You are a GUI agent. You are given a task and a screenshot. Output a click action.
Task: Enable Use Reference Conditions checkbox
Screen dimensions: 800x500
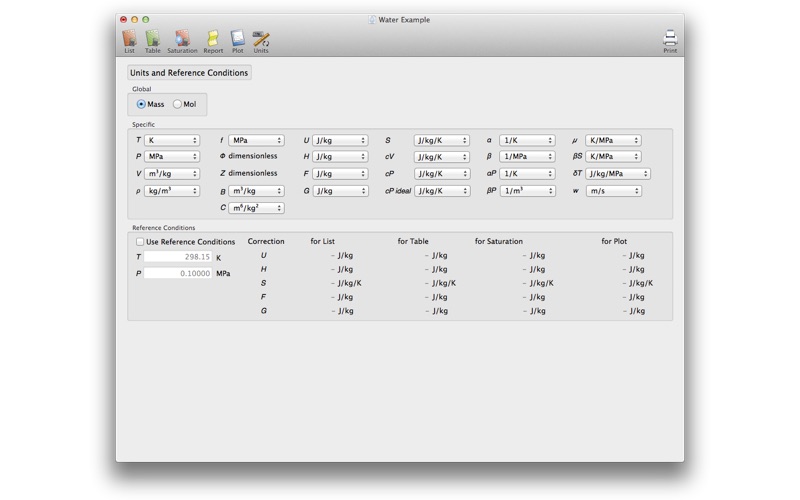(x=140, y=241)
